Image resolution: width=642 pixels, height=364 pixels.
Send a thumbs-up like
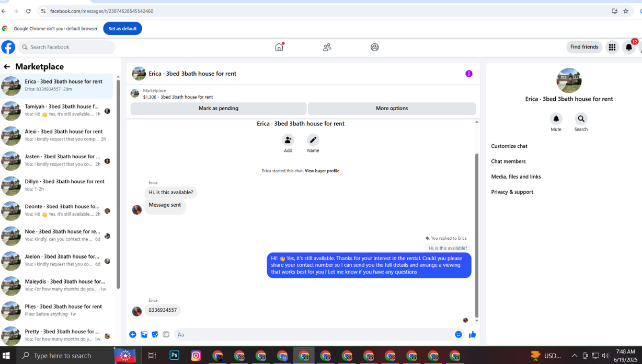click(472, 334)
